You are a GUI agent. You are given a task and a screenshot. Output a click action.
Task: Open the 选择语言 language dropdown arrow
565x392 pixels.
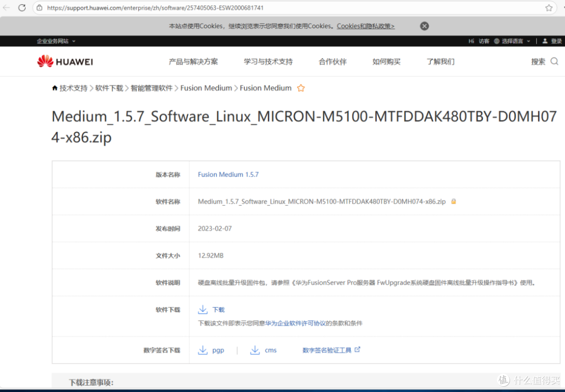528,41
